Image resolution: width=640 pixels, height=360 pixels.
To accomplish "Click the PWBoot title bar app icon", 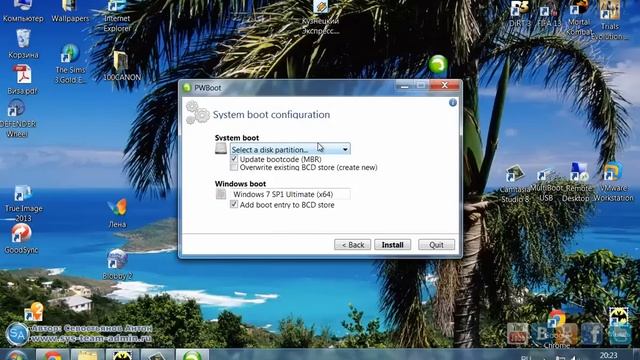I will point(187,88).
